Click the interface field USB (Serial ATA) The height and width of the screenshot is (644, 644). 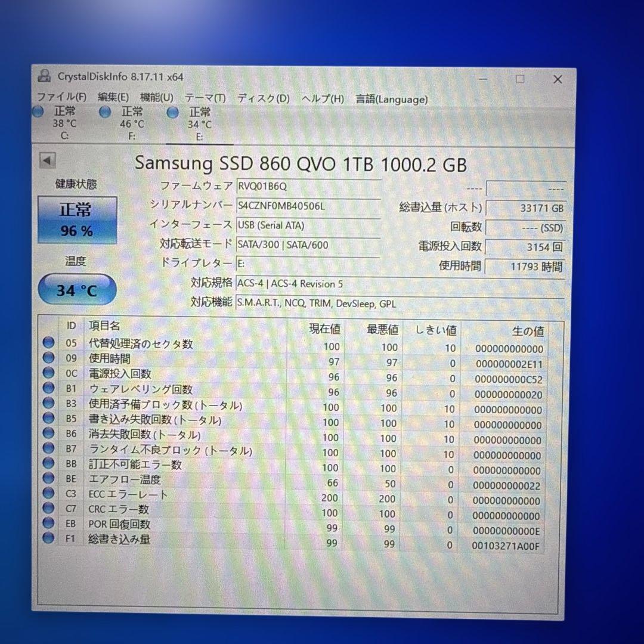pyautogui.click(x=308, y=225)
